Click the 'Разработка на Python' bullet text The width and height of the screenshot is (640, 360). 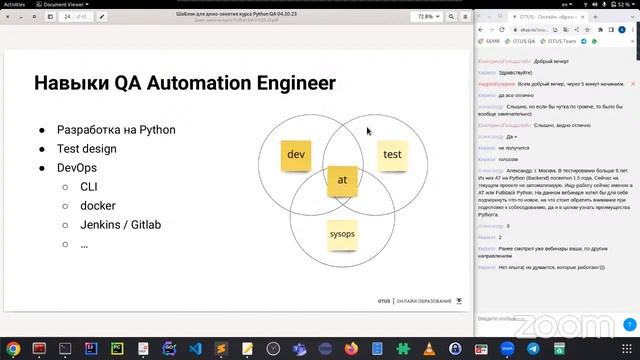(x=116, y=130)
